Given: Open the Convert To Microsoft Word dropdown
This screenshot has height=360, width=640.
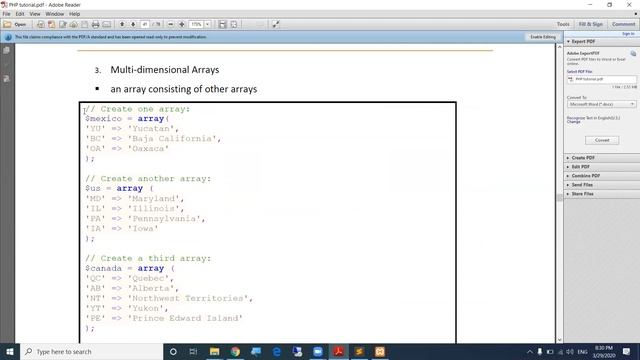Looking at the screenshot, I should [x=602, y=104].
